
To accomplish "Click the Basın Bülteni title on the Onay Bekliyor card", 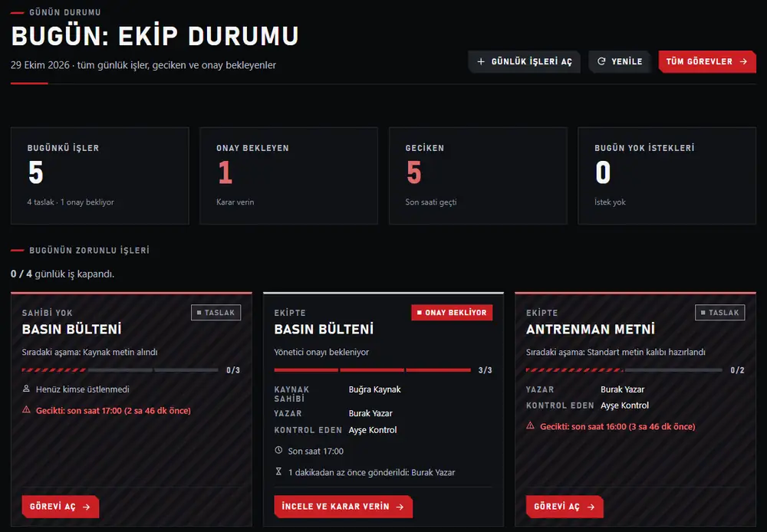I will pyautogui.click(x=324, y=329).
